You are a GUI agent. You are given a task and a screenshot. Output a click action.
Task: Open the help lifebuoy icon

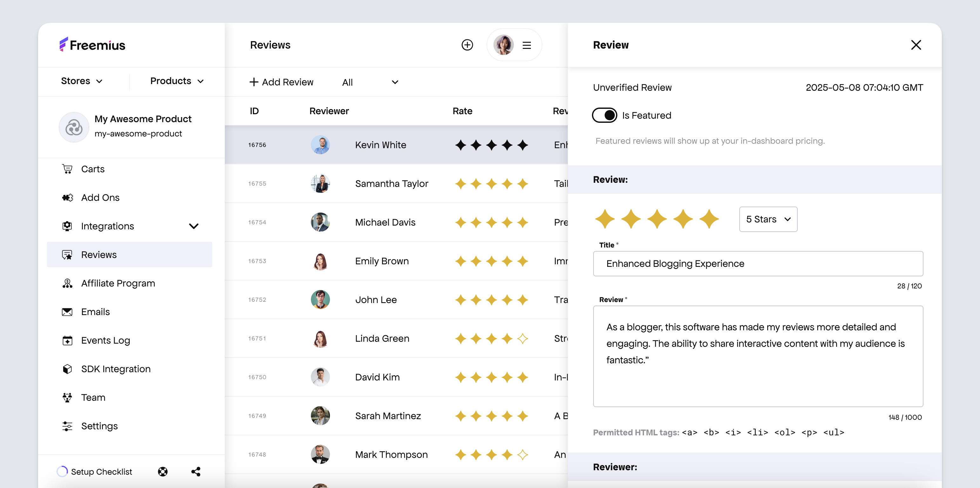[163, 471]
